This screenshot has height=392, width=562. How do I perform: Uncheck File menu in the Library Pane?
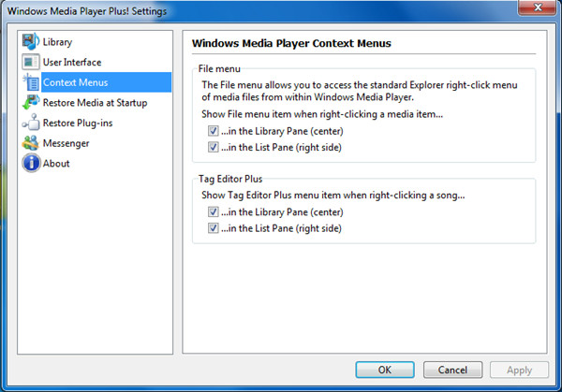[214, 131]
